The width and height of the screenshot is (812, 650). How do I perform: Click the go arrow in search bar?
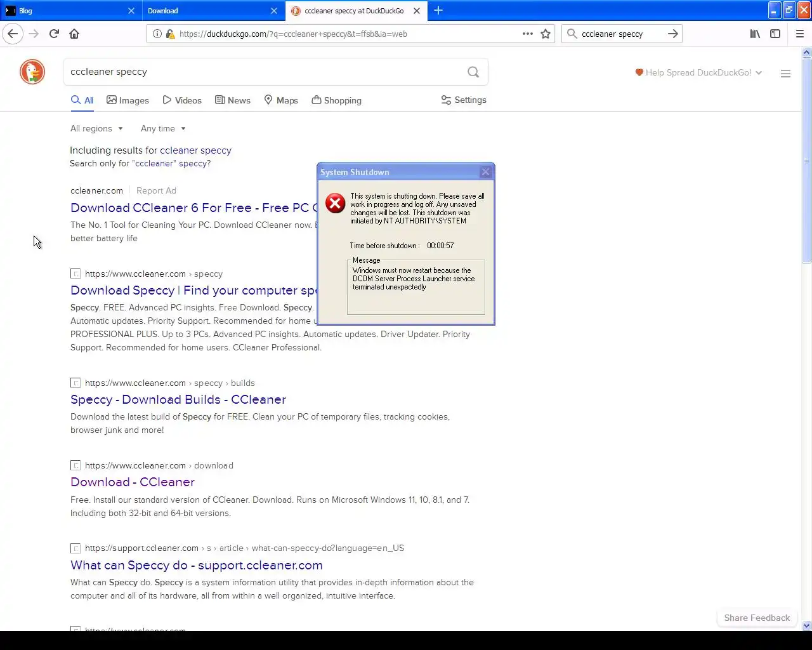click(672, 34)
